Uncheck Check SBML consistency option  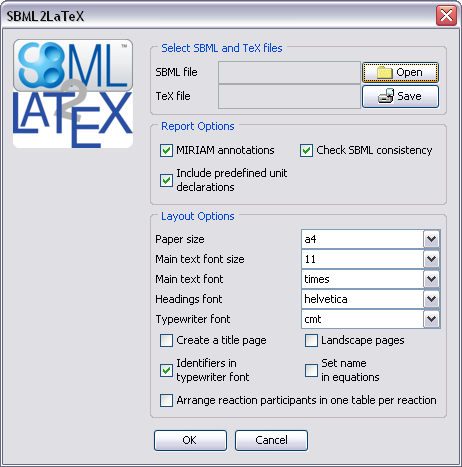tap(306, 150)
